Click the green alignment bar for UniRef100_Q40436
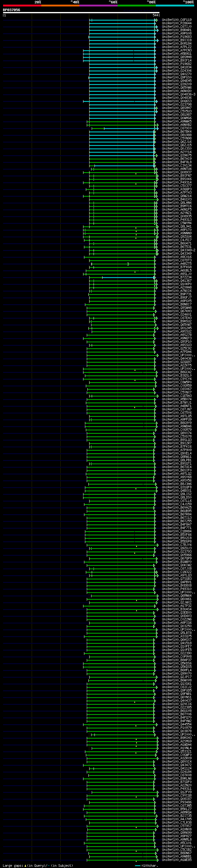Viewport: 197px width, 868px height. coord(121,359)
